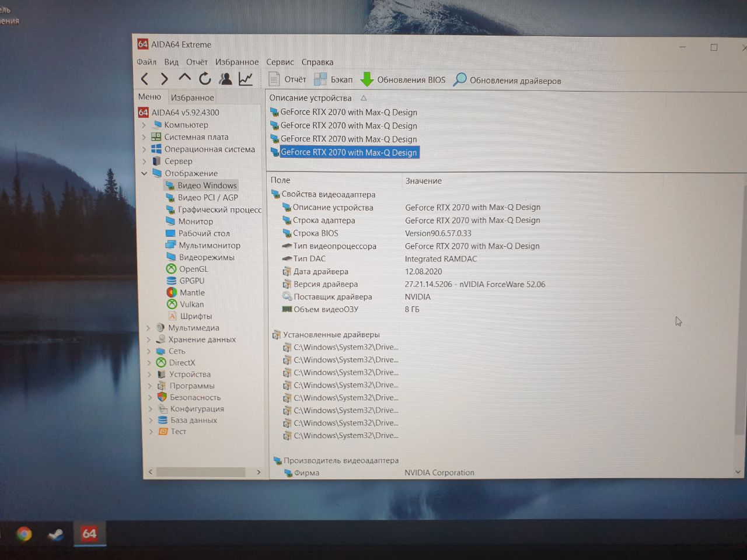The image size is (747, 560).
Task: Select Видео Windows in the tree
Action: (201, 185)
